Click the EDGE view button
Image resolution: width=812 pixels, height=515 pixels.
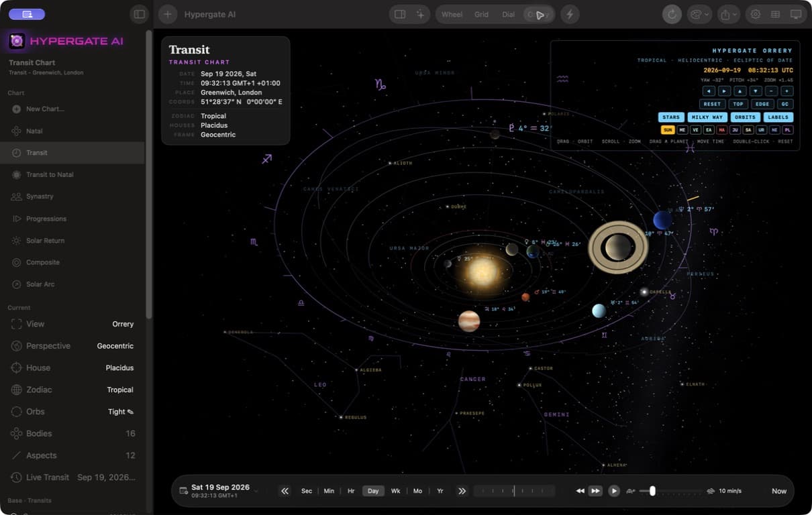coord(762,104)
